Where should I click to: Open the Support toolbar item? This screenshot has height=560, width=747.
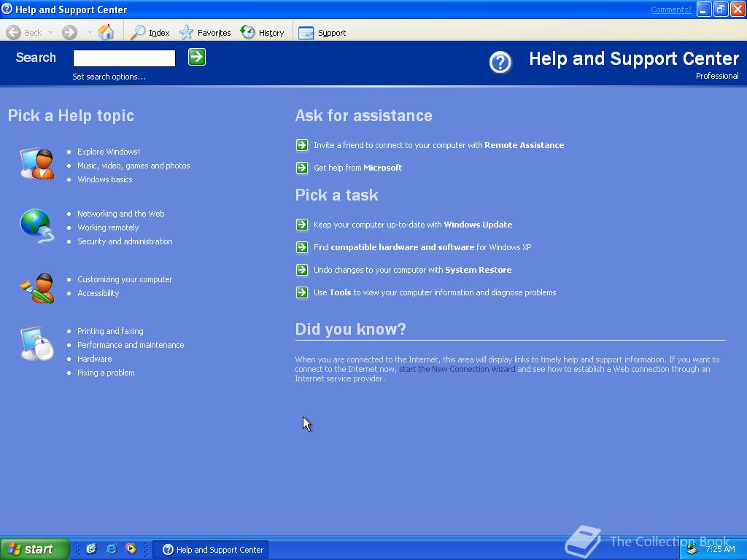(322, 32)
